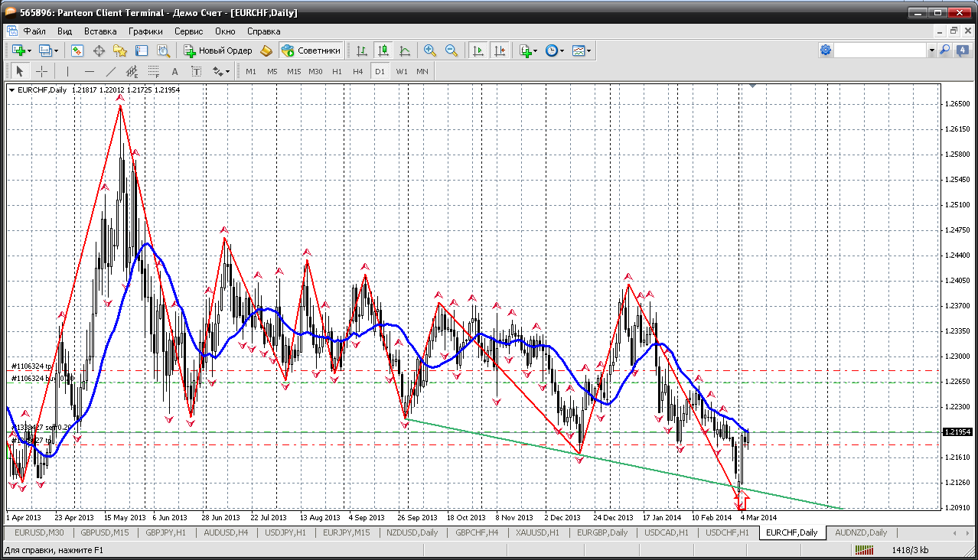Switch chart to candlestick display mode
The image size is (978, 560).
point(383,50)
